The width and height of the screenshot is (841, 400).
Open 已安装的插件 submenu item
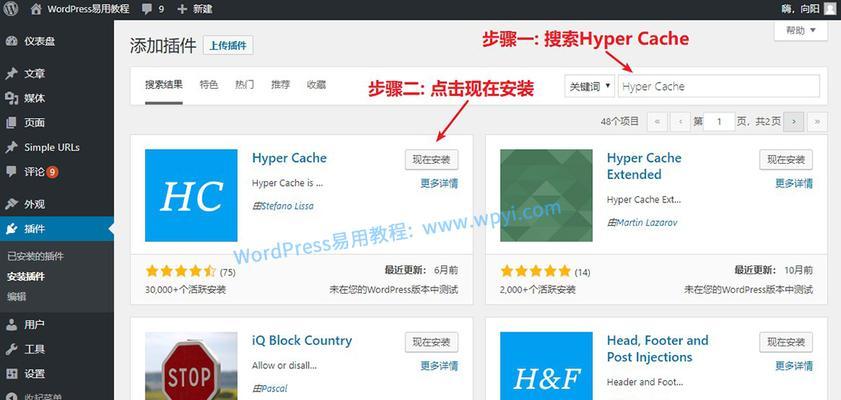click(x=35, y=256)
